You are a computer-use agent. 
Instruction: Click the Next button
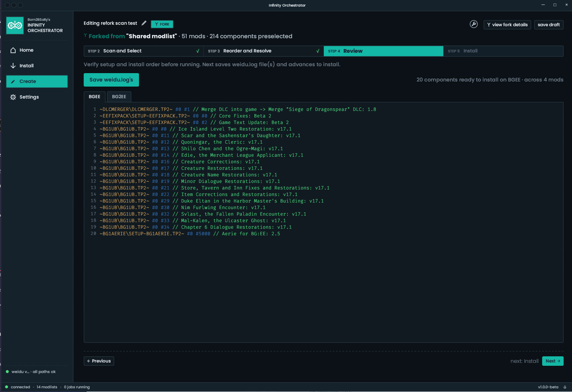tap(553, 361)
